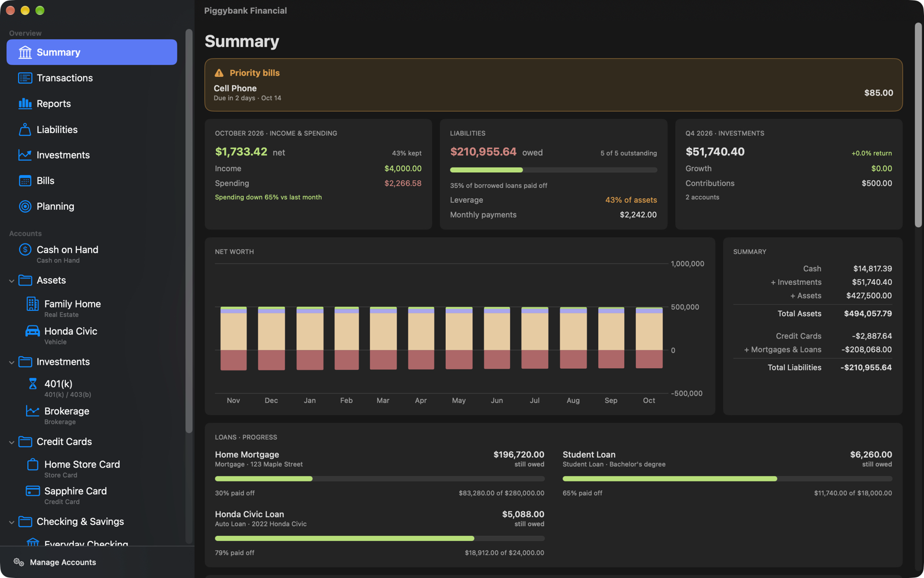The width and height of the screenshot is (924, 578).
Task: Collapse the Assets folder chevron
Action: tap(12, 281)
